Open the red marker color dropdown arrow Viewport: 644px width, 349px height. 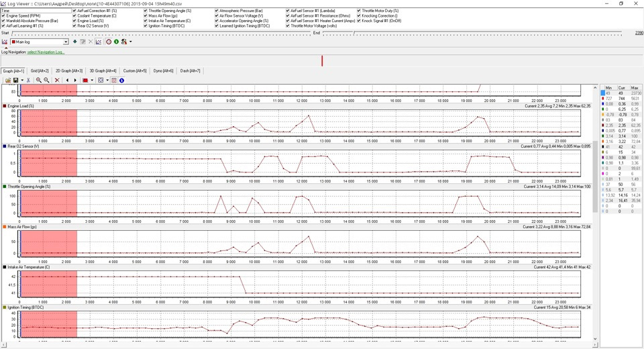pos(92,81)
